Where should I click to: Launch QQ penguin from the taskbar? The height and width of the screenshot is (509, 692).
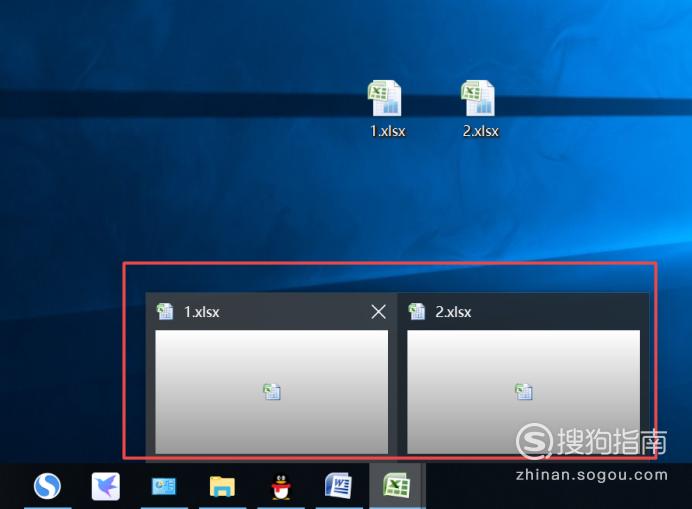pos(281,487)
